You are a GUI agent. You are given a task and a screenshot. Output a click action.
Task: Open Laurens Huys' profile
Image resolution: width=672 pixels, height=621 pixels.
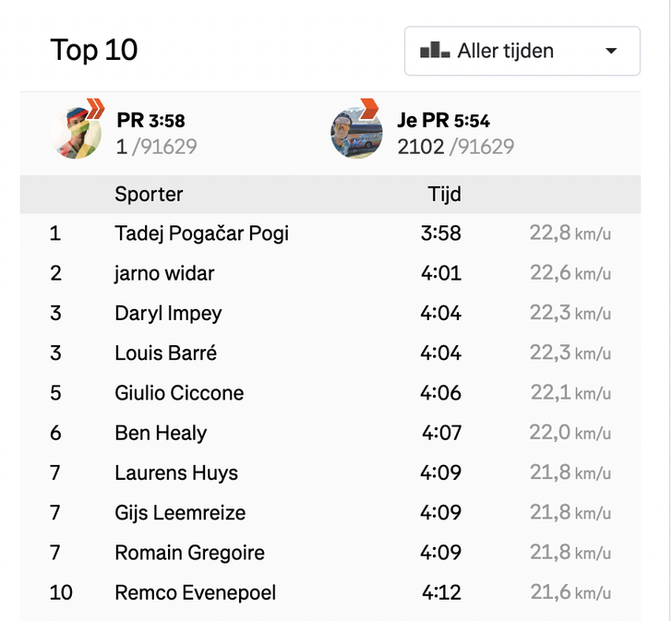[176, 473]
